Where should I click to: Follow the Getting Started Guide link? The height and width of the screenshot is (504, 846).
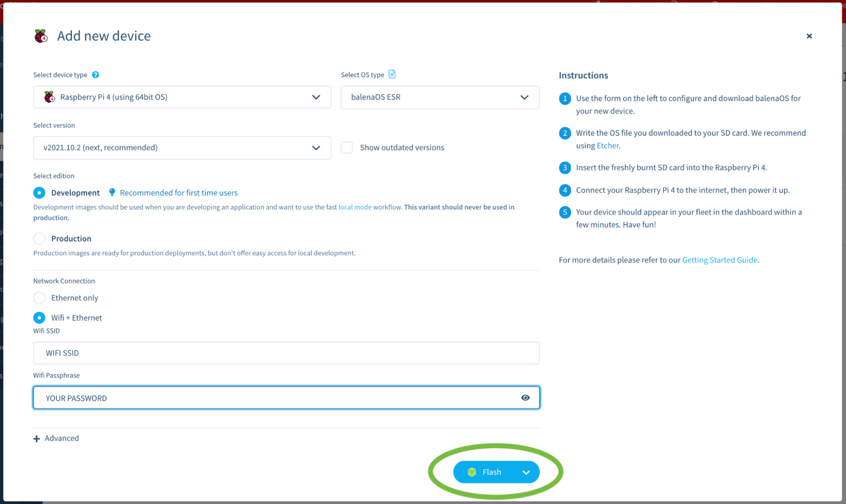719,260
